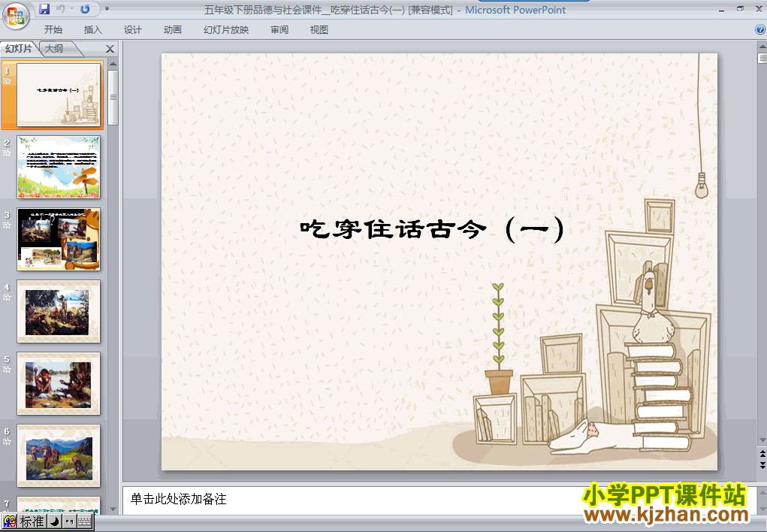Screen dimensions: 767x532
Task: Close the slides pane with X
Action: click(x=110, y=49)
